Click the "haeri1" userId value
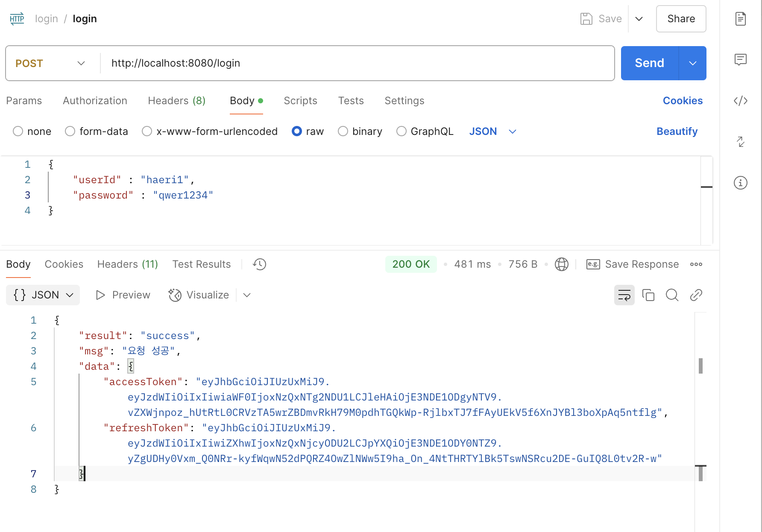The image size is (762, 532). (x=165, y=180)
